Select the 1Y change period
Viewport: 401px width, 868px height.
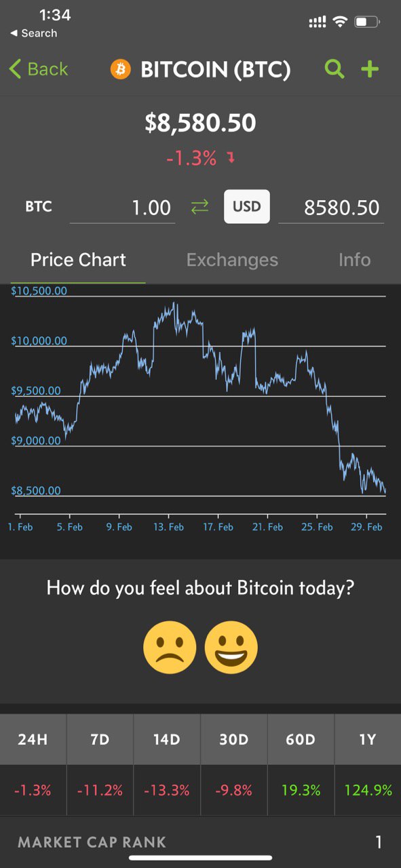pos(368,739)
